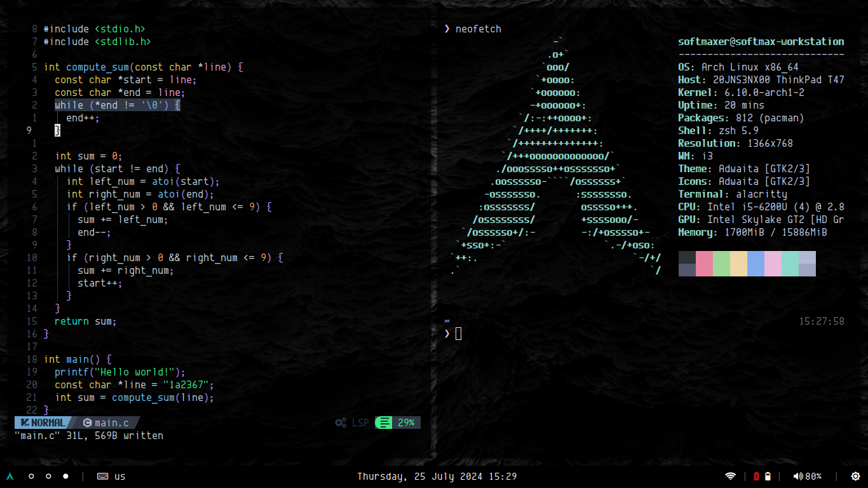
Task: Click the neofetch command text
Action: [x=478, y=29]
